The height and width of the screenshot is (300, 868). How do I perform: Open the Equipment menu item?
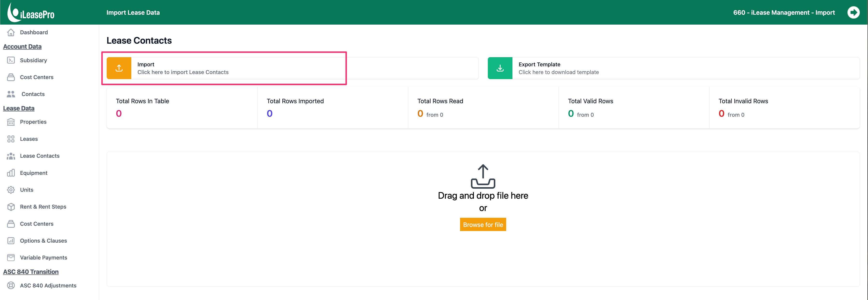click(x=33, y=173)
